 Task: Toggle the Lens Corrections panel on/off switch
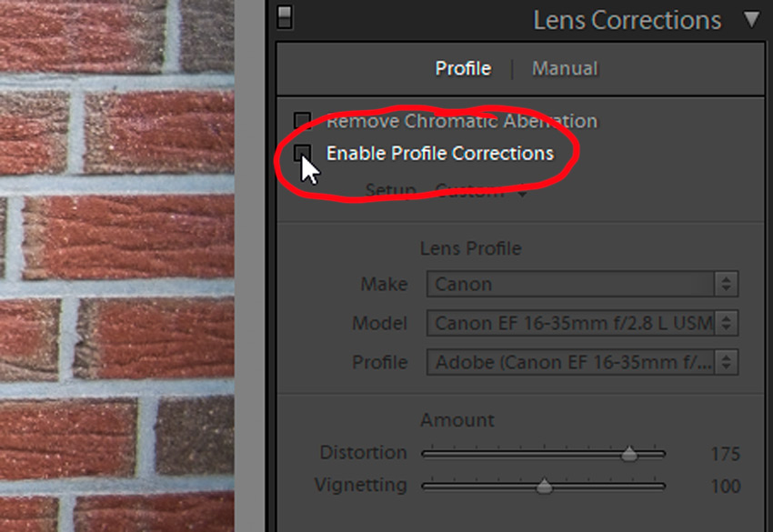285,17
